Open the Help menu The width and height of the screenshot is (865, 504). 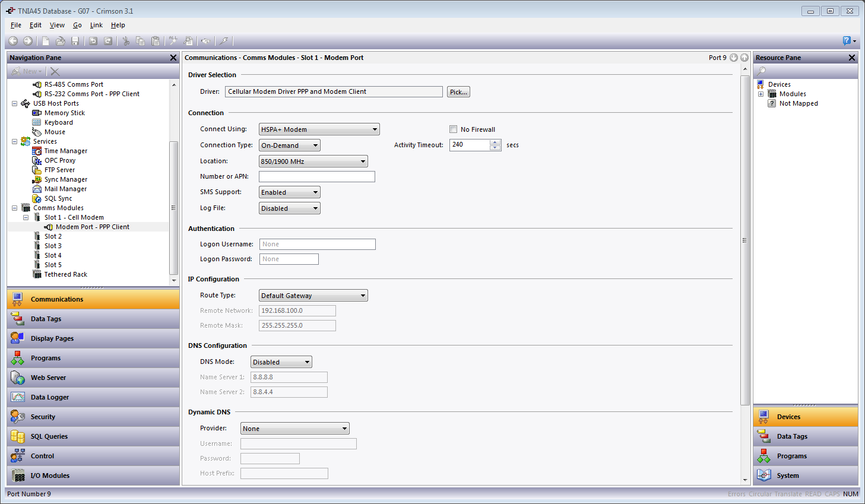(x=118, y=25)
